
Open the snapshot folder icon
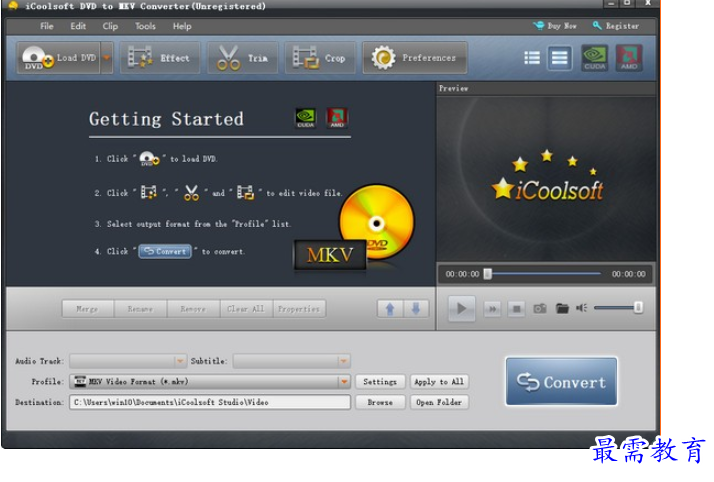click(x=562, y=309)
